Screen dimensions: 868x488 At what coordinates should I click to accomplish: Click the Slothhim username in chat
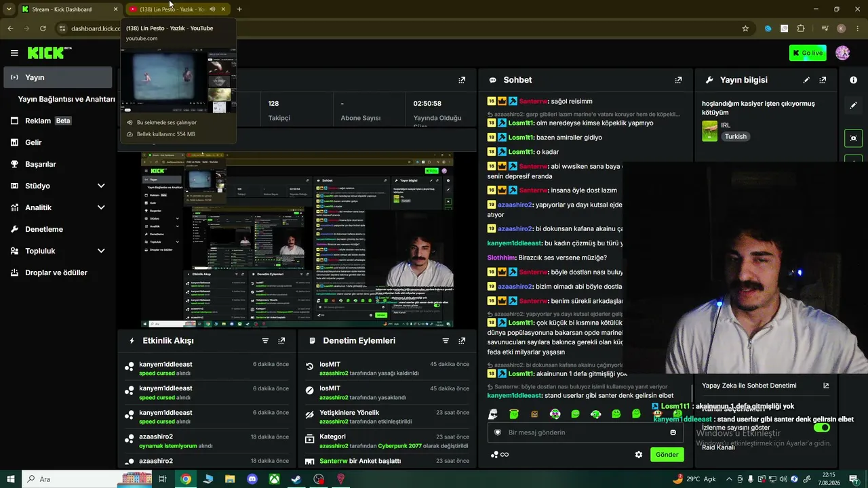tap(502, 258)
